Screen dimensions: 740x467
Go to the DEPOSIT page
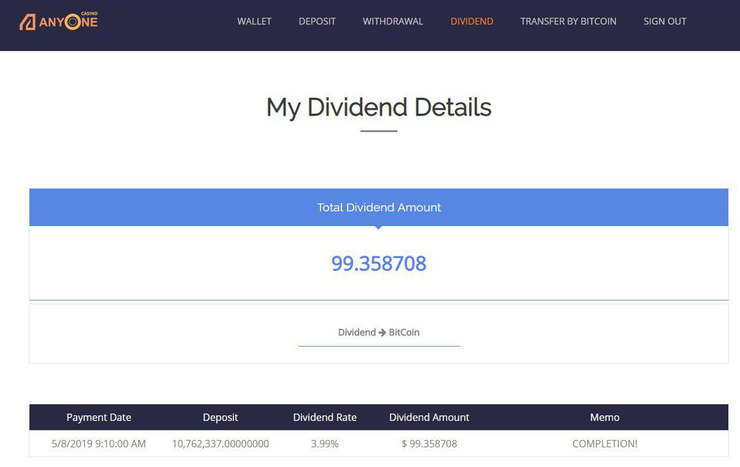pos(317,21)
